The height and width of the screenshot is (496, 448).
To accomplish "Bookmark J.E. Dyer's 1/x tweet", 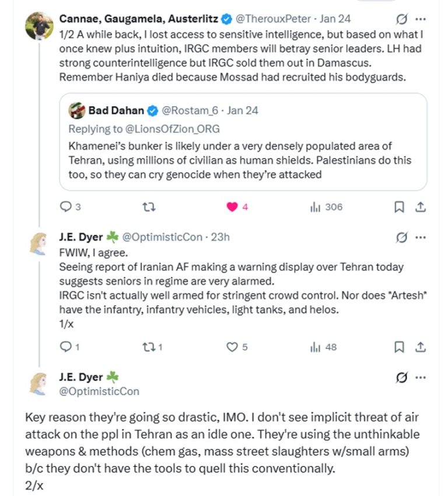I will click(399, 347).
